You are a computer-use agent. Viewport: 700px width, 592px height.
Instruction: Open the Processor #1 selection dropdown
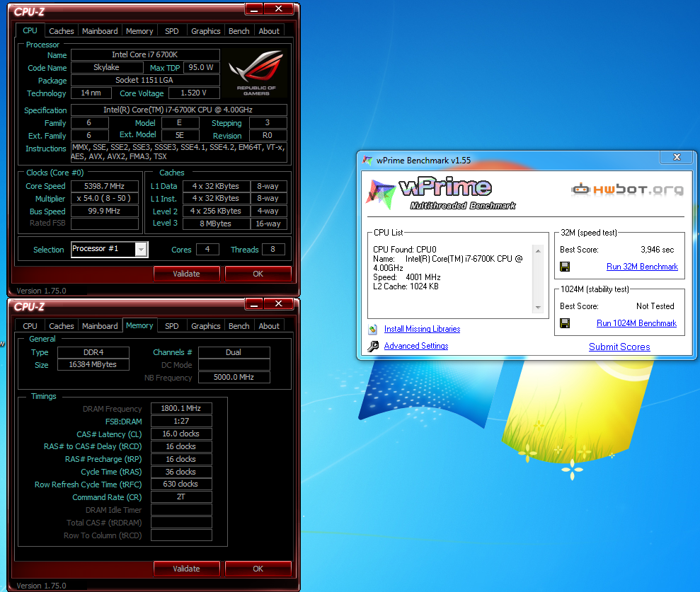point(141,250)
